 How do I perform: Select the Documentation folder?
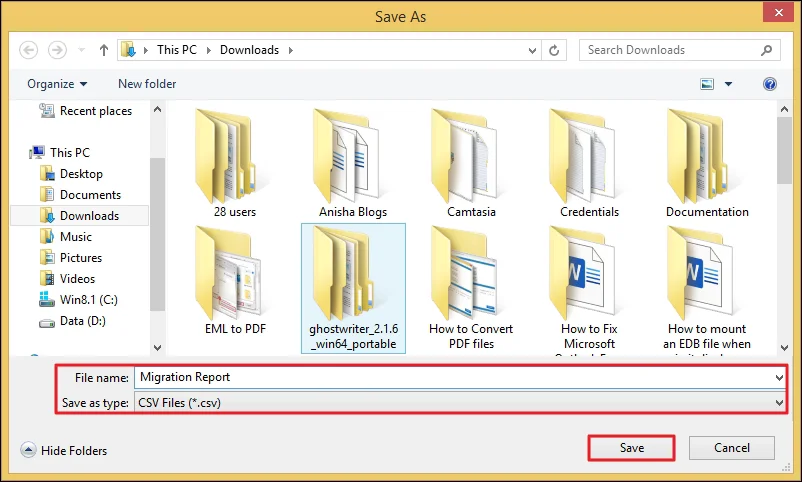(x=707, y=163)
